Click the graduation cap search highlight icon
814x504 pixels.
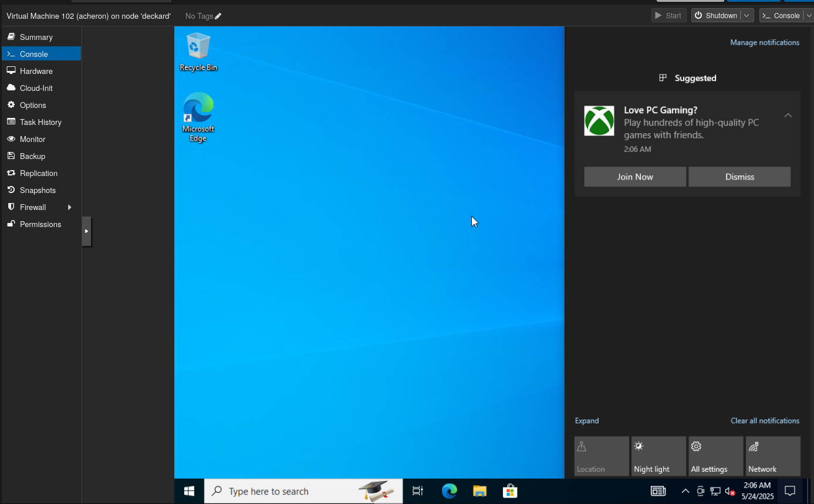tap(376, 491)
